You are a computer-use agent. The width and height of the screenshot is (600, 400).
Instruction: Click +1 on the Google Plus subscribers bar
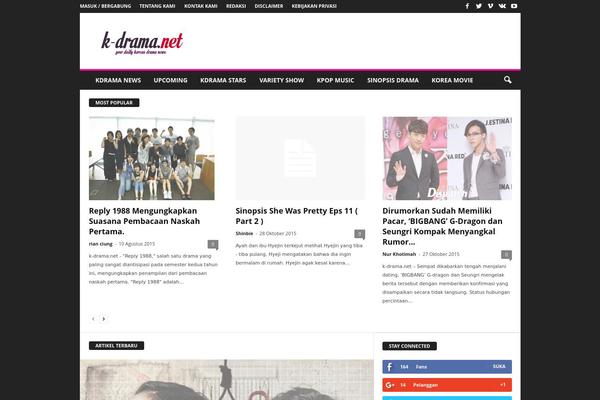503,385
